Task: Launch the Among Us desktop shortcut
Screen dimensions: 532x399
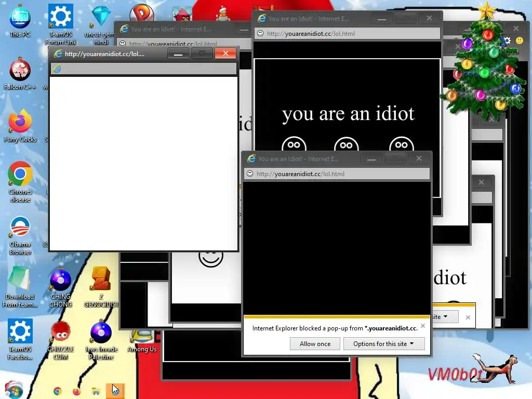Action: pyautogui.click(x=142, y=341)
